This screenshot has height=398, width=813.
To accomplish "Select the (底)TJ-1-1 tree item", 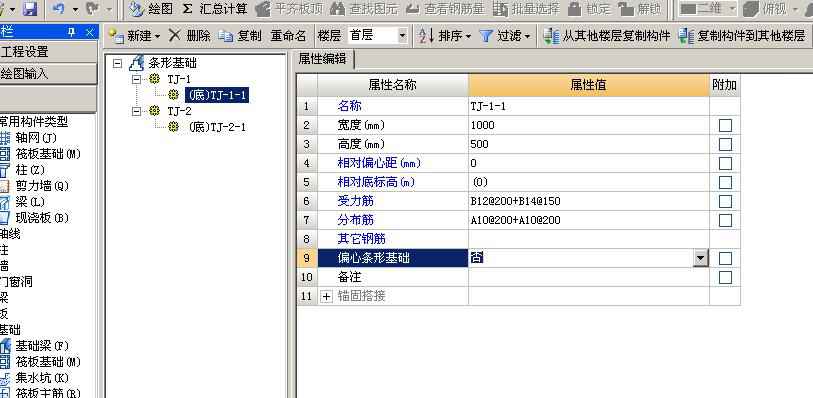I will pos(217,95).
